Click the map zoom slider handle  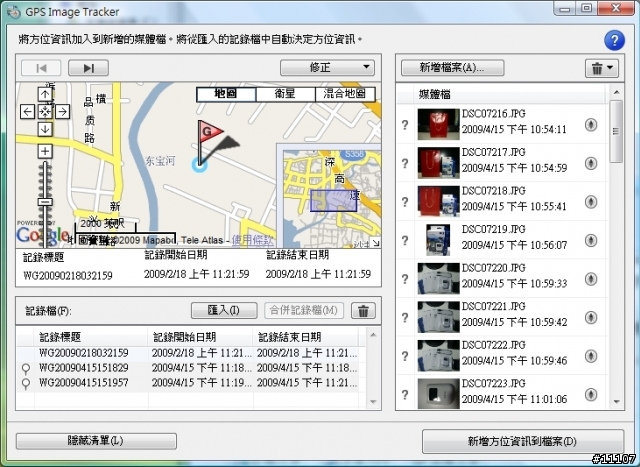pyautogui.click(x=45, y=202)
